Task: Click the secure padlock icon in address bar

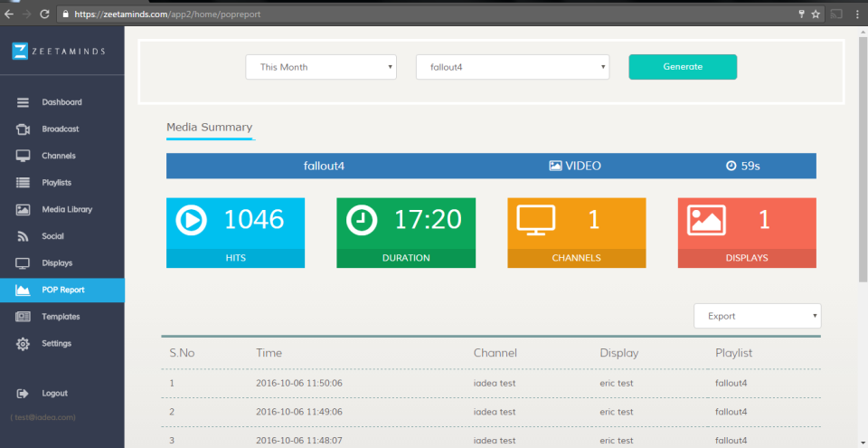Action: 66,14
